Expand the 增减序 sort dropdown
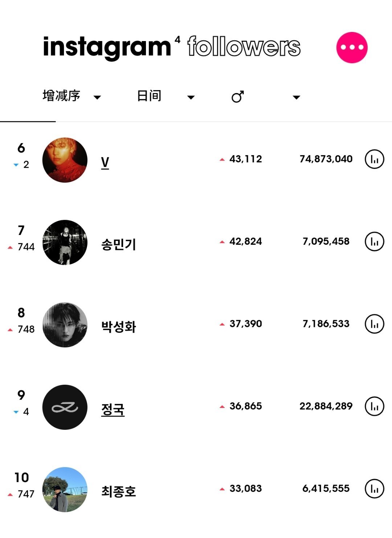392x538 pixels. tap(72, 96)
